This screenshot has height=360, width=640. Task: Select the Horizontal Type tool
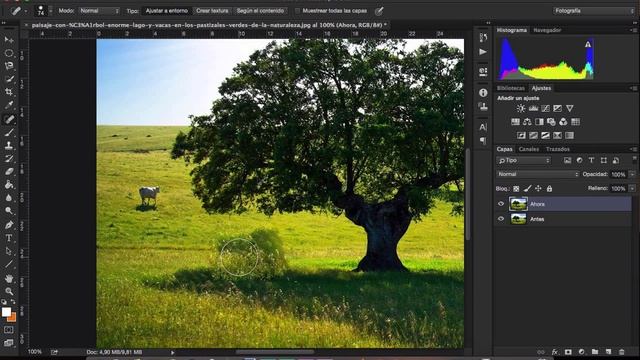pyautogui.click(x=9, y=238)
